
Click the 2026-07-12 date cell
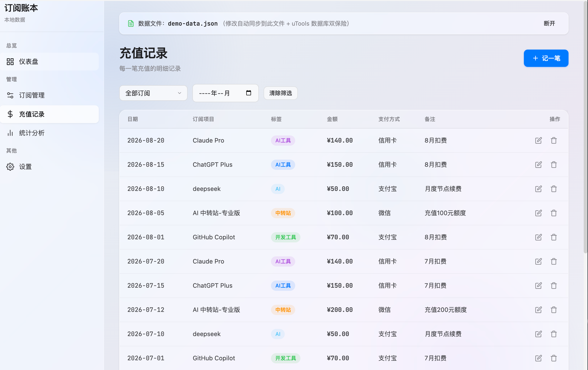coord(146,310)
